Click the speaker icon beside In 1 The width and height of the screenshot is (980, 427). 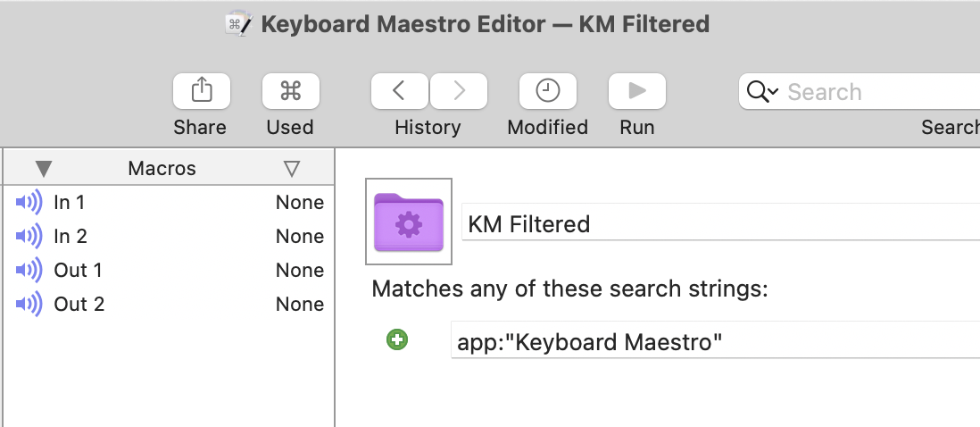pyautogui.click(x=29, y=202)
